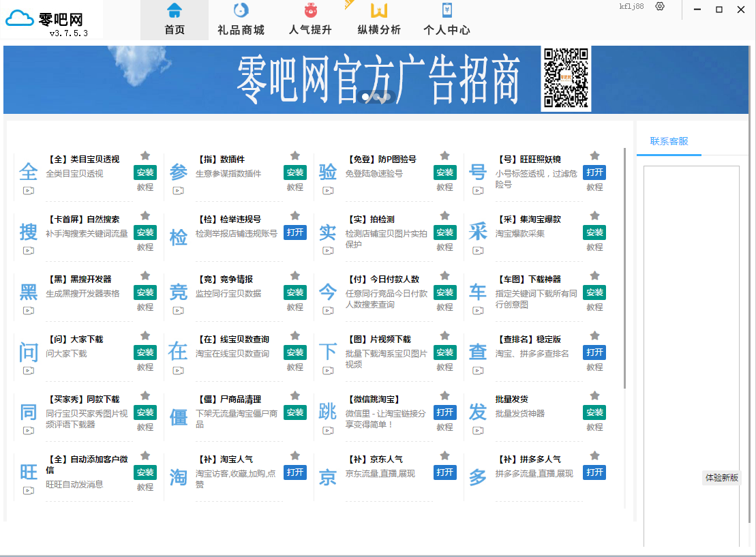View 教程 for 大家下载
The height and width of the screenshot is (557, 756).
pyautogui.click(x=145, y=367)
